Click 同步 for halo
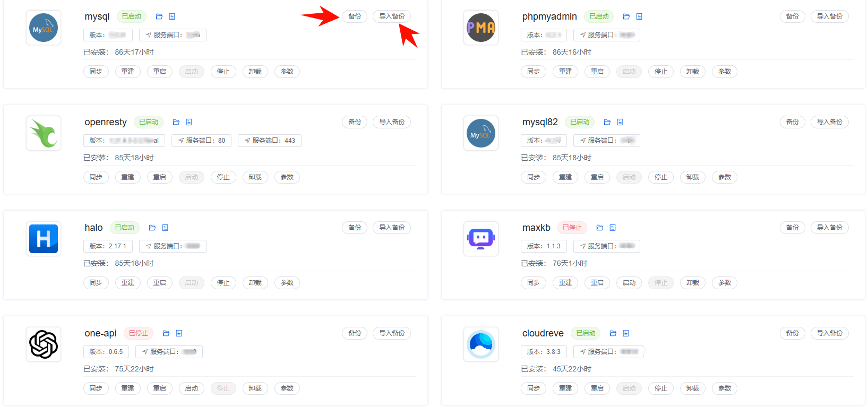 tap(96, 283)
